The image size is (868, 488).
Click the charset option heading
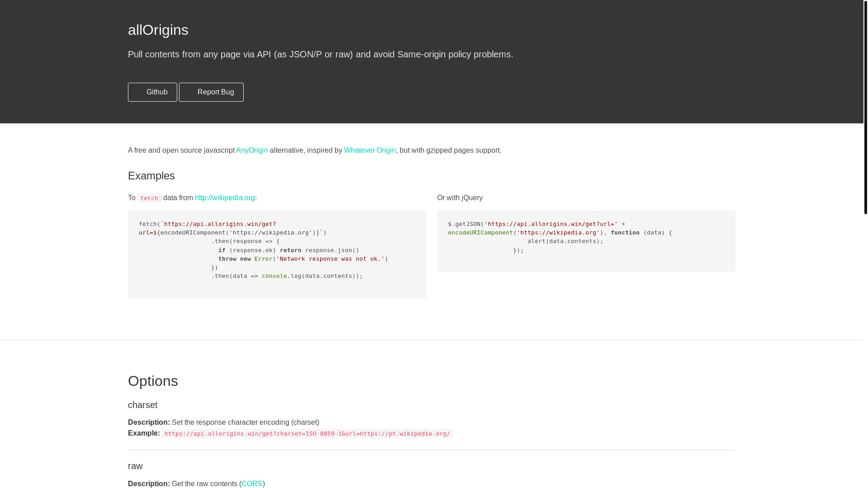143,405
